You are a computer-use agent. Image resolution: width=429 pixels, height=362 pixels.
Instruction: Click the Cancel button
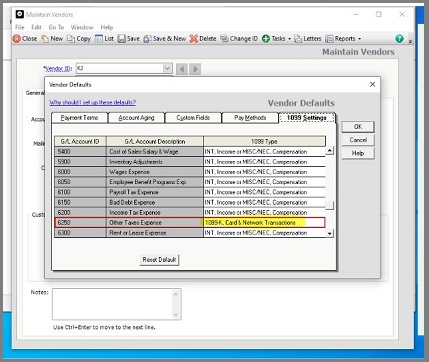358,140
